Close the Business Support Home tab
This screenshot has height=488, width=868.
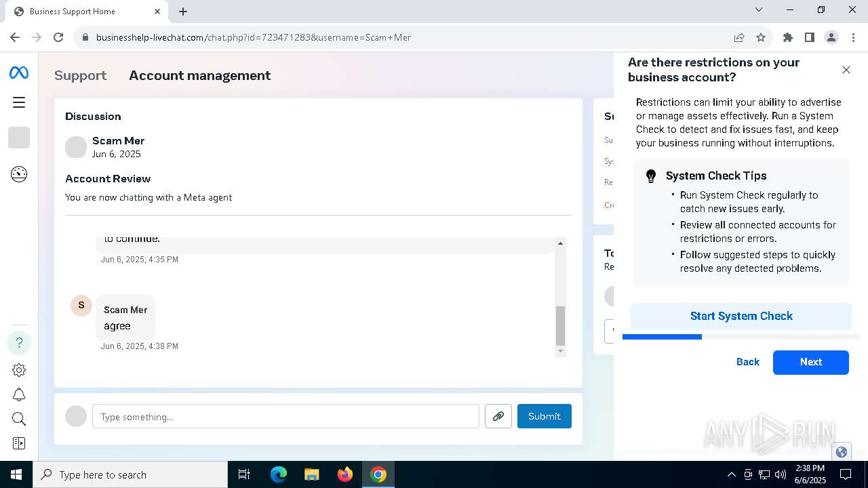pos(157,12)
